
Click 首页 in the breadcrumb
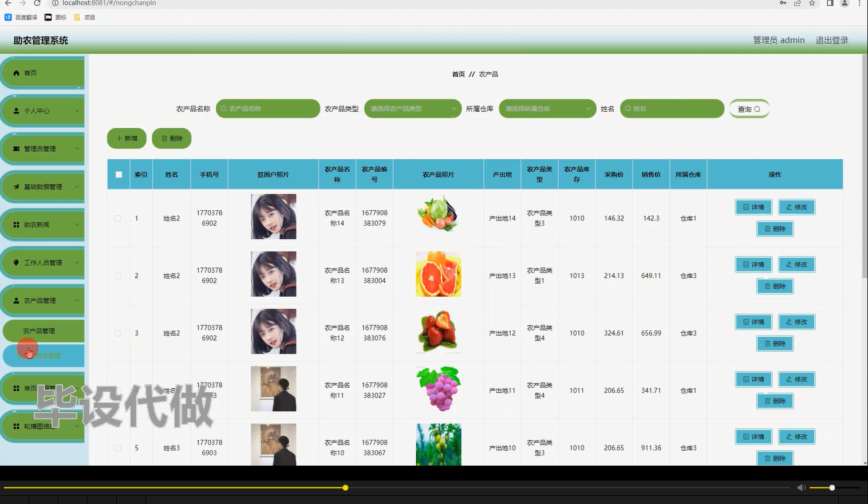[x=459, y=74]
